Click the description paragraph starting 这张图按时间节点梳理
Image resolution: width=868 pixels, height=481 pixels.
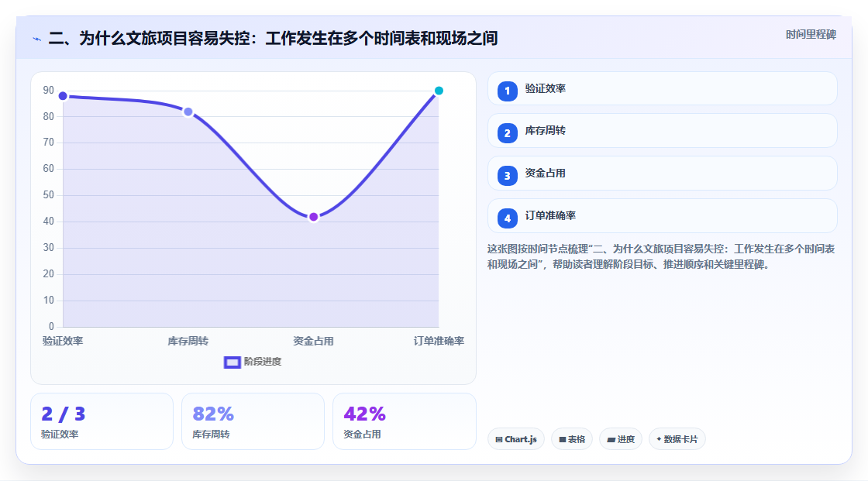tap(661, 257)
